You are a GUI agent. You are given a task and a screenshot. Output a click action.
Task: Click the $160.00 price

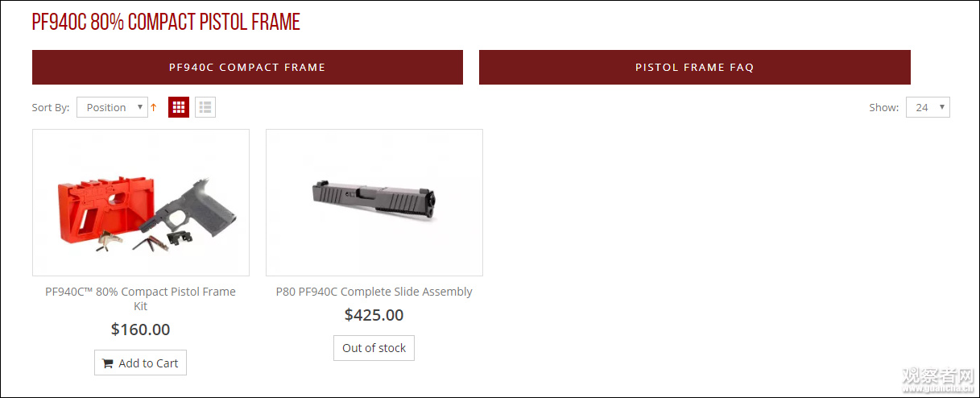point(140,330)
